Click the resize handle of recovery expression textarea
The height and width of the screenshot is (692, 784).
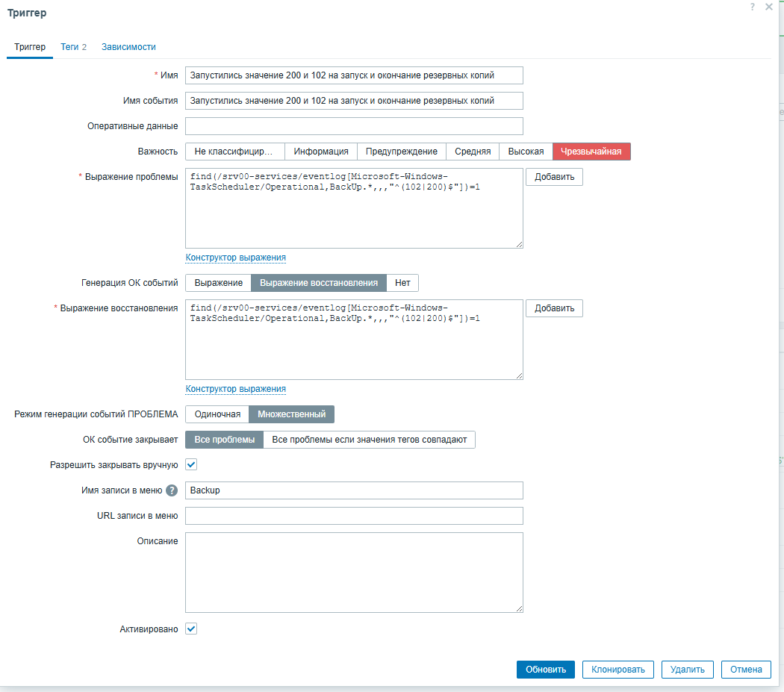pyautogui.click(x=520, y=376)
